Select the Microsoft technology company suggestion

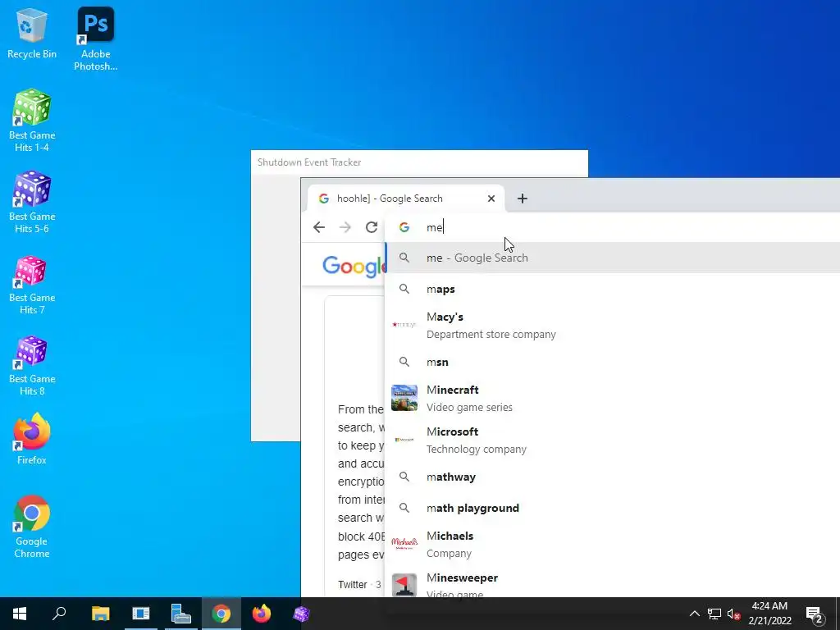tap(612, 440)
